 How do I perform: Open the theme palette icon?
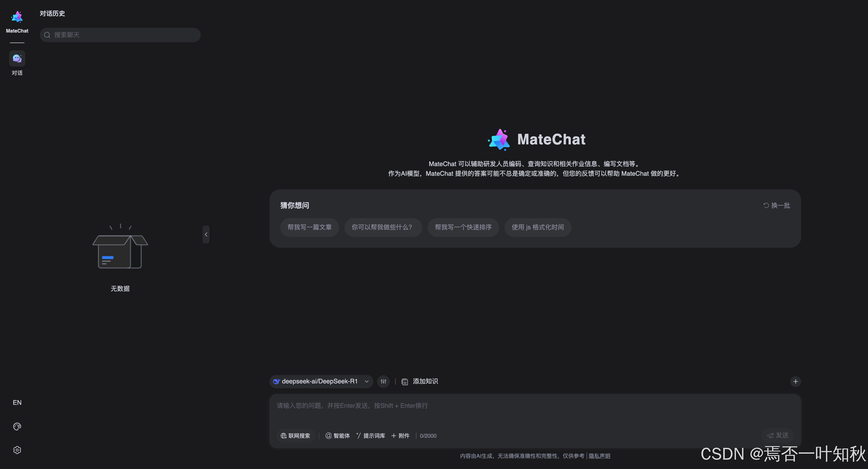pyautogui.click(x=17, y=427)
